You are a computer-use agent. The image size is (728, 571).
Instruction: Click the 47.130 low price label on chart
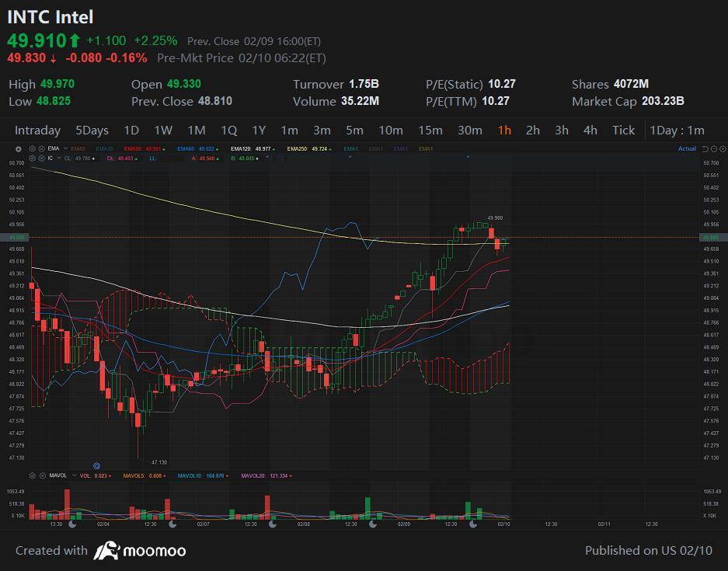coord(159,462)
